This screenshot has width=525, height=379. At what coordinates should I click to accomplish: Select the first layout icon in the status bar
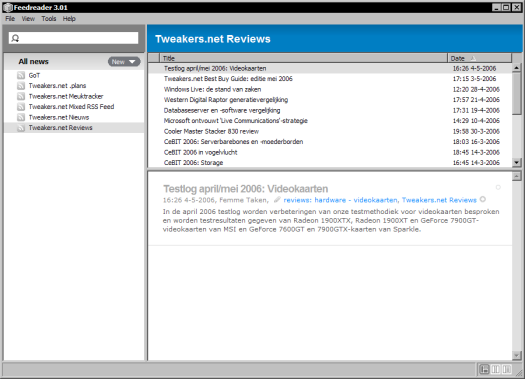pos(484,369)
